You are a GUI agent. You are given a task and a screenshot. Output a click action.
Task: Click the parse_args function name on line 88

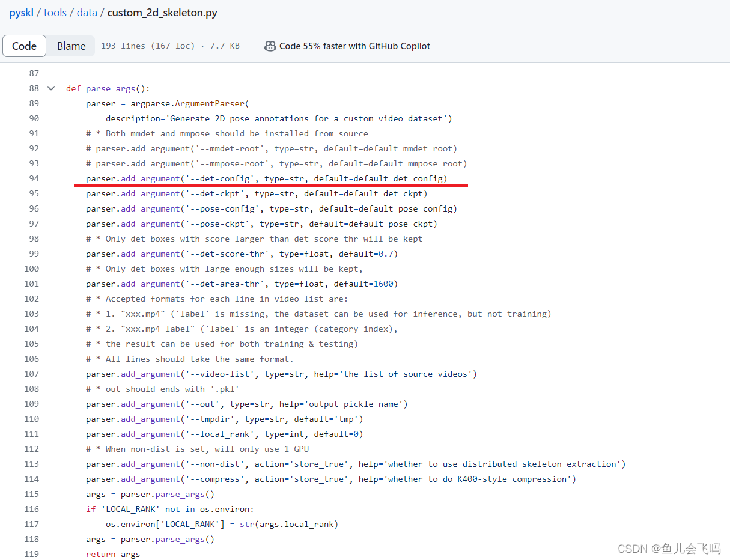tap(112, 88)
